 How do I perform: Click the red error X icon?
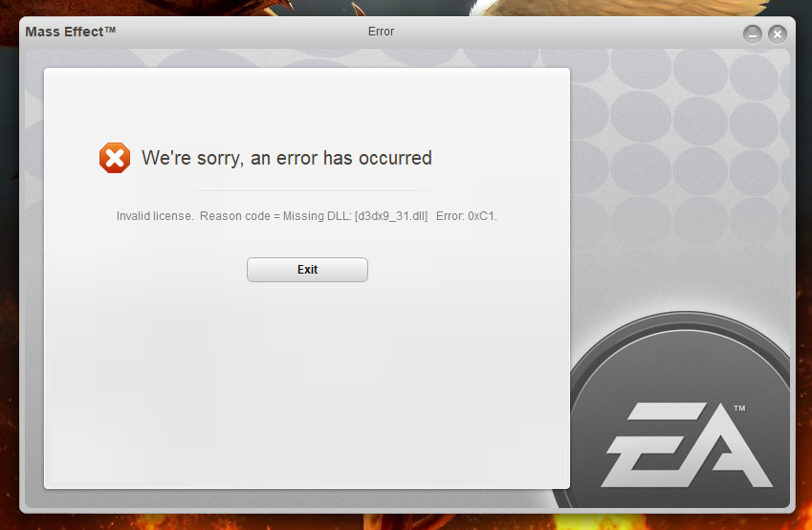(x=115, y=158)
